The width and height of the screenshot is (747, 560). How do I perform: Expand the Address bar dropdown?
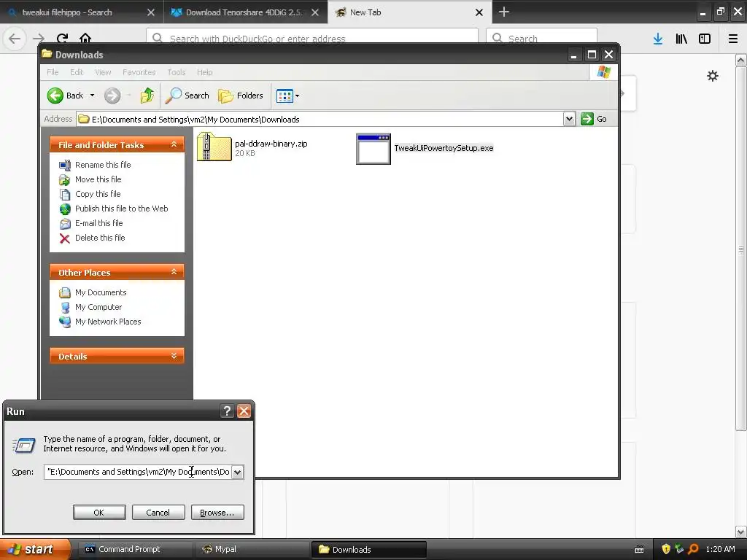click(569, 119)
